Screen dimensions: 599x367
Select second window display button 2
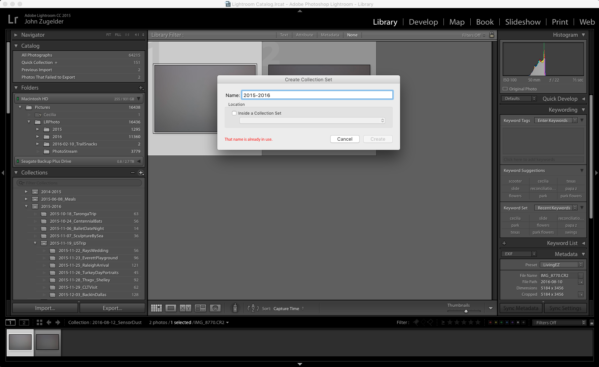click(24, 323)
